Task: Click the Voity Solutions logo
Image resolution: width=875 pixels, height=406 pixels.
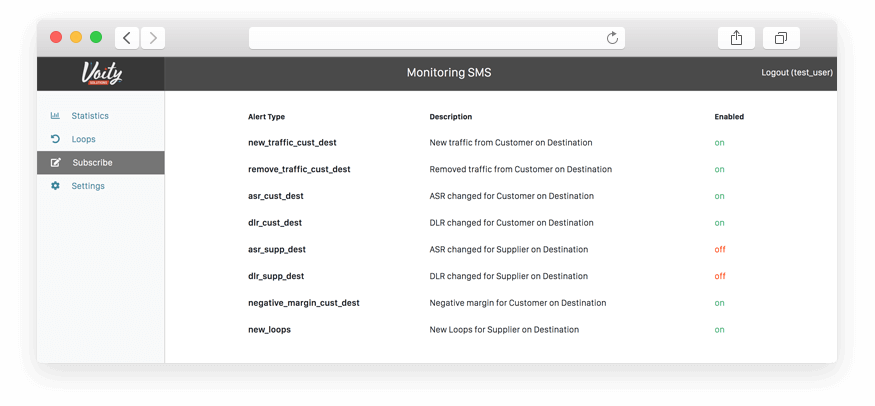Action: pos(100,73)
